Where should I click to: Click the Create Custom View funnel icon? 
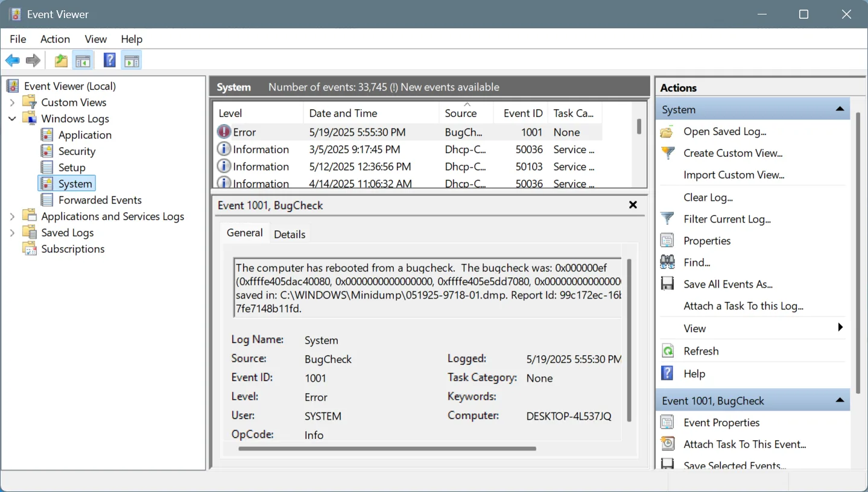(667, 153)
